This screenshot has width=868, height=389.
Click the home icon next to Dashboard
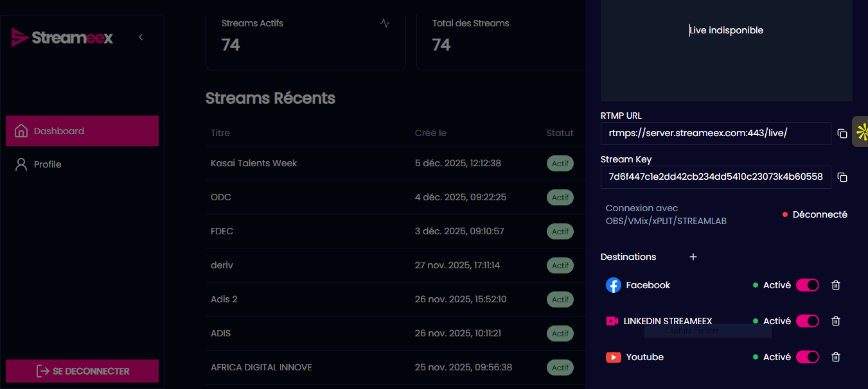pyautogui.click(x=20, y=130)
